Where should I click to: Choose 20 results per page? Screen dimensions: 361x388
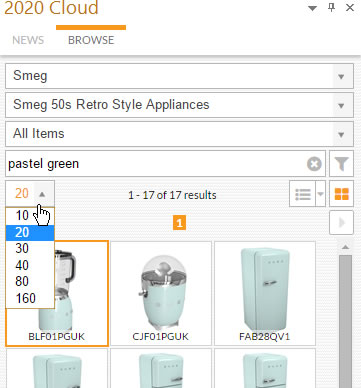[x=30, y=232]
